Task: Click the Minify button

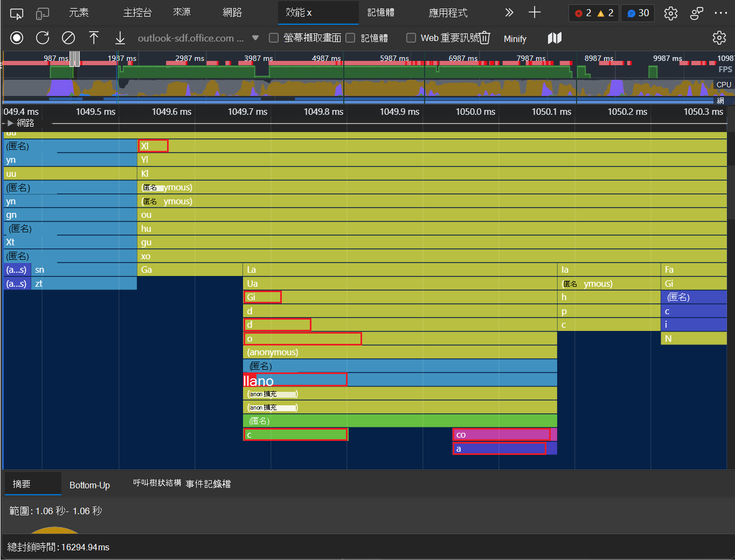Action: pyautogui.click(x=515, y=39)
